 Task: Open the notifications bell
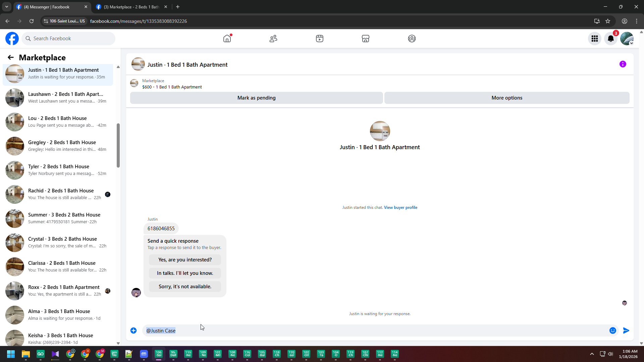[611, 39]
